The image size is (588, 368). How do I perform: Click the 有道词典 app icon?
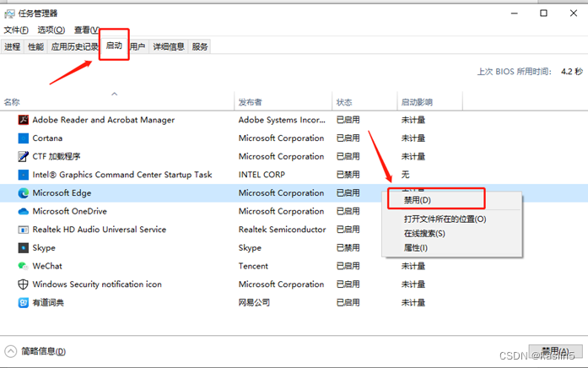pyautogui.click(x=24, y=302)
